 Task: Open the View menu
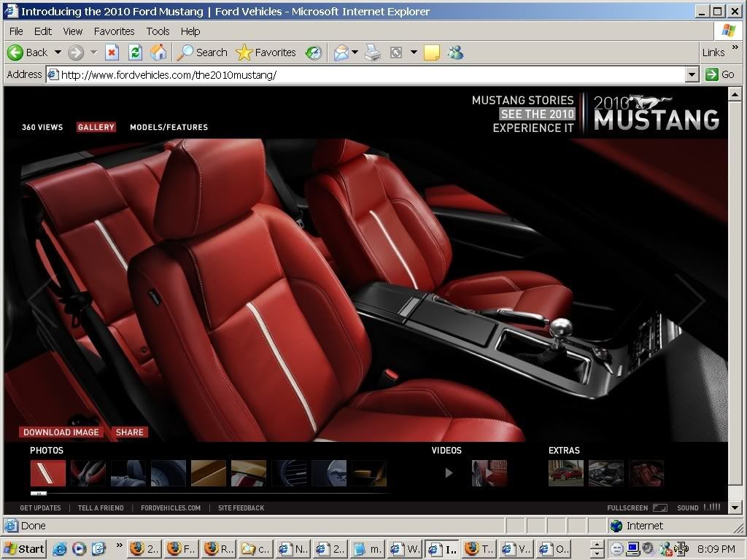73,31
